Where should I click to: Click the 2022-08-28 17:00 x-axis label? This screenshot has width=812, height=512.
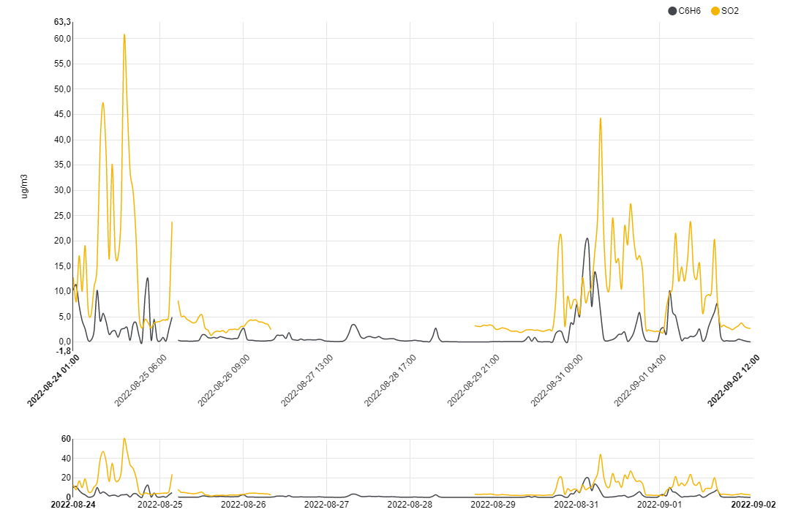391,380
